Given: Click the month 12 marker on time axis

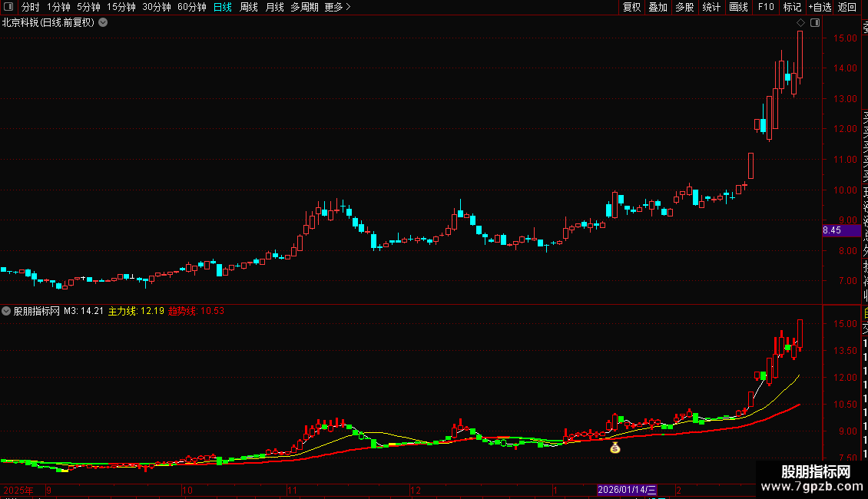Looking at the screenshot, I should click(x=415, y=490).
